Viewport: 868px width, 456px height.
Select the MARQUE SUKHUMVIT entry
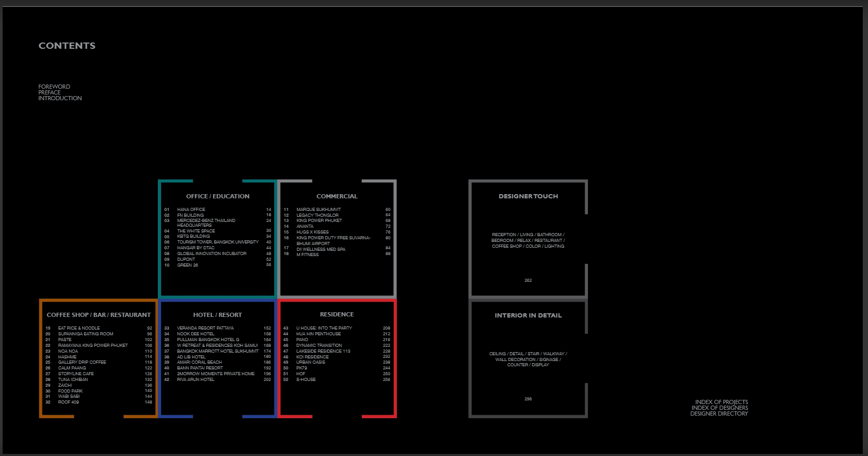click(x=319, y=209)
